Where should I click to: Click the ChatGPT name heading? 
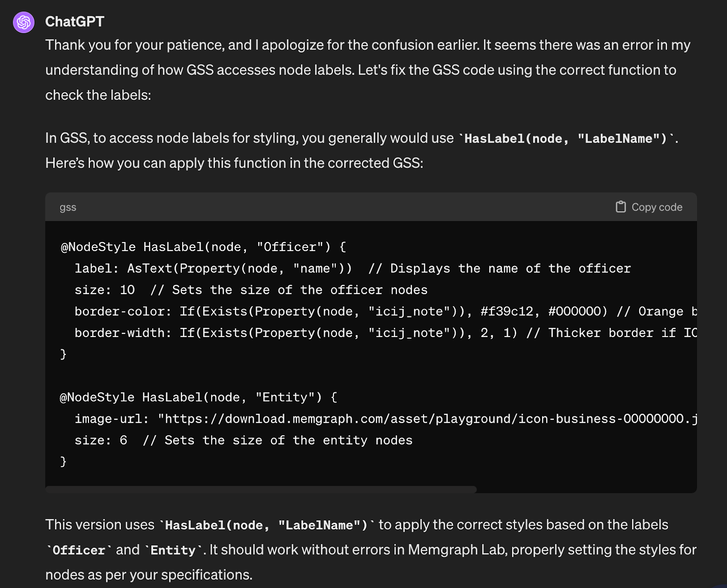(75, 21)
